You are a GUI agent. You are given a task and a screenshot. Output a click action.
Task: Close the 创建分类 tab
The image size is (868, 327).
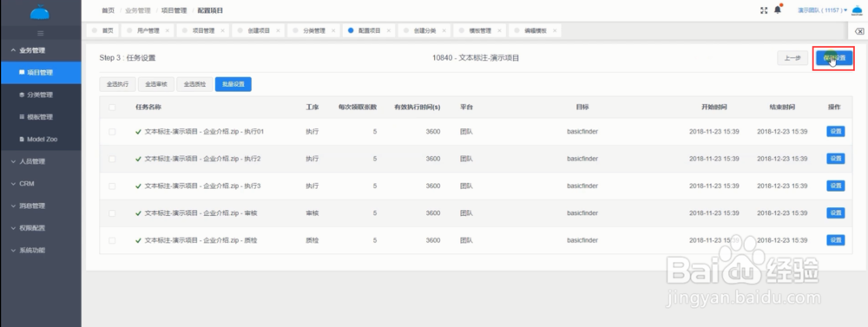point(444,31)
